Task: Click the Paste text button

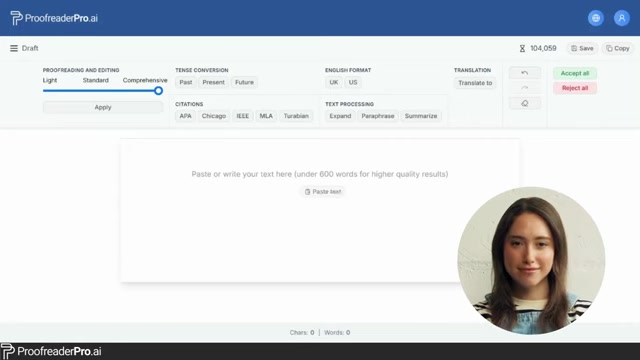Action: (322, 191)
